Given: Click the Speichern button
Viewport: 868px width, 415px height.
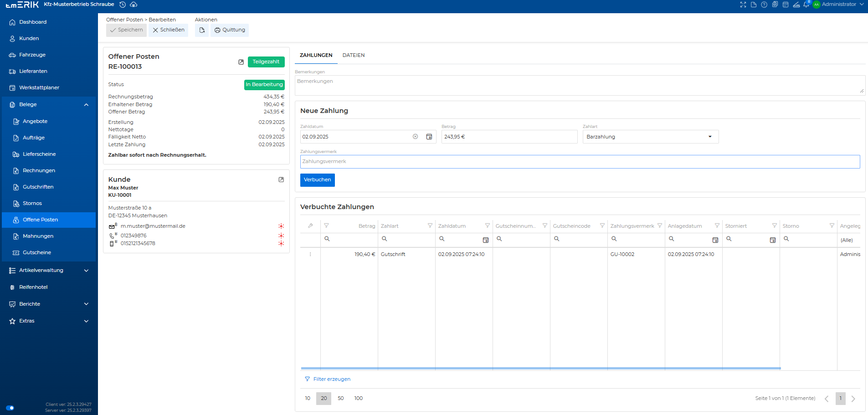Looking at the screenshot, I should (x=126, y=30).
